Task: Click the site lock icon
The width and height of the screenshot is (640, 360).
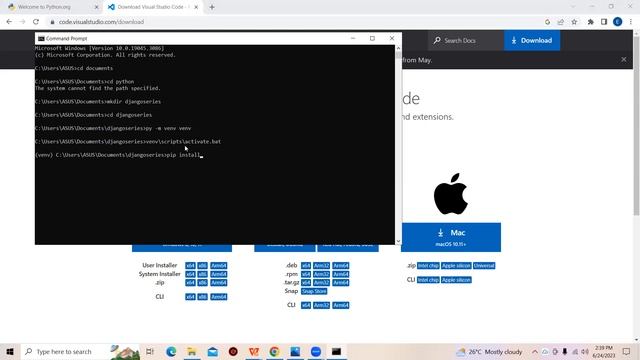Action: [52, 22]
